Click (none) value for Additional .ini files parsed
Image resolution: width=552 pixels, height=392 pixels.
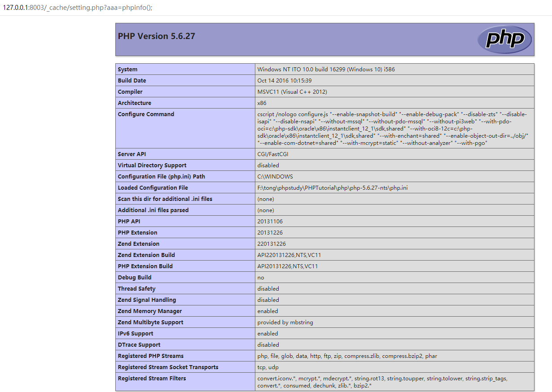click(266, 210)
